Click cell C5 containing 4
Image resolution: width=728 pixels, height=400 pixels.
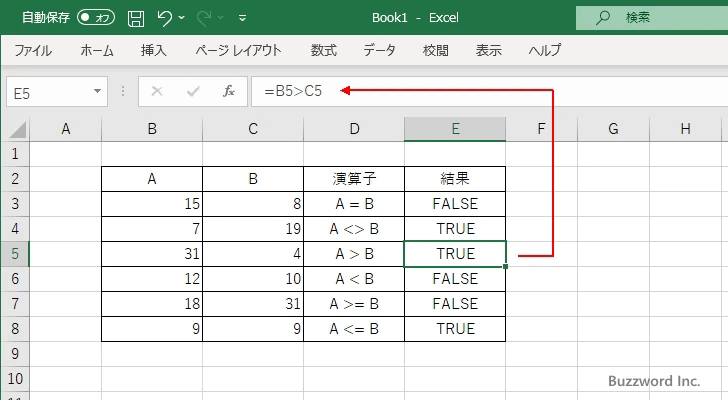pyautogui.click(x=253, y=254)
